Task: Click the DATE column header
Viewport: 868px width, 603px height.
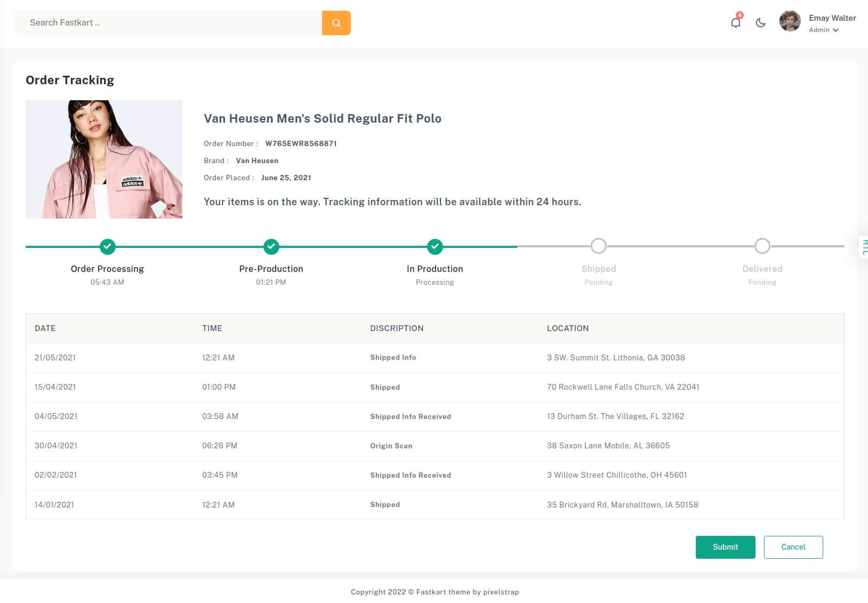Action: (x=45, y=328)
